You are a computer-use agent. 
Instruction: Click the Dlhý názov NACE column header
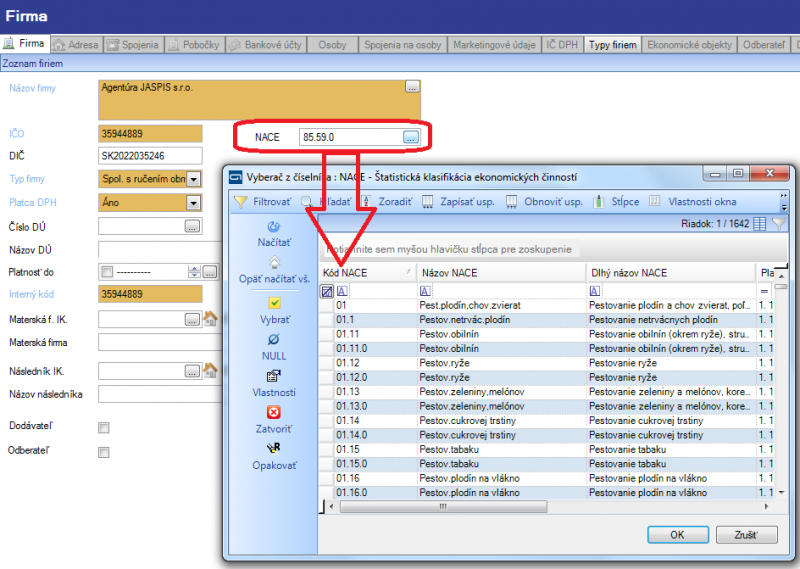pos(670,273)
